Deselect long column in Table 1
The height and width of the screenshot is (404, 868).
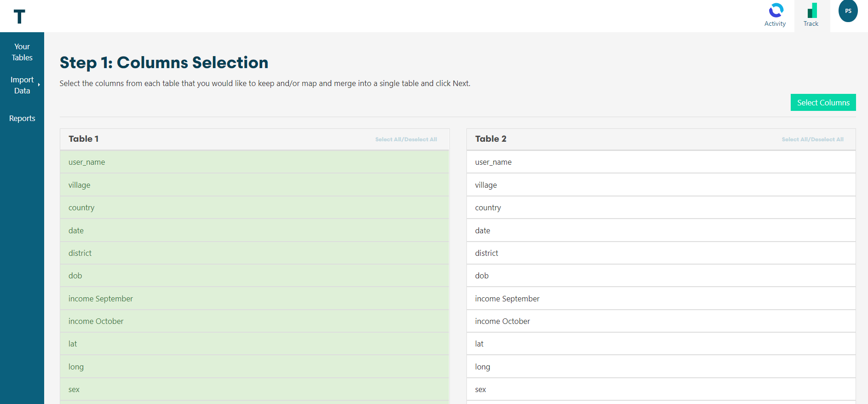[x=254, y=367]
